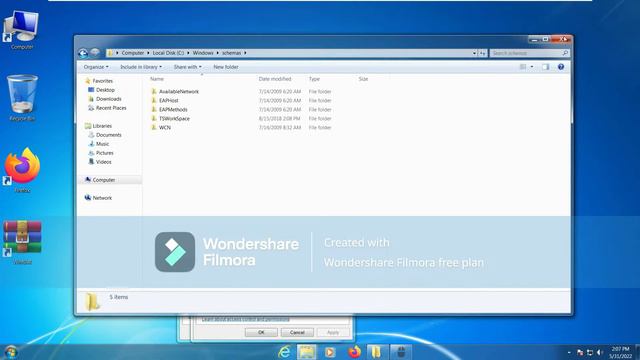Open the Share with dropdown

(187, 67)
